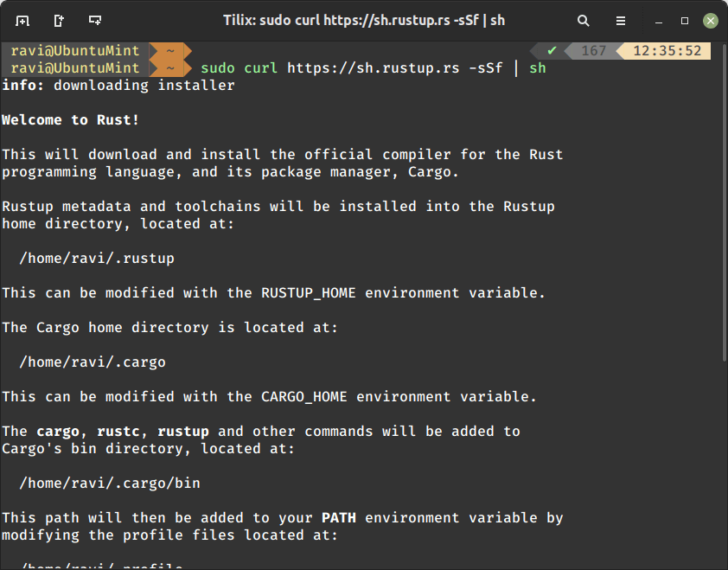Screen dimensions: 728x570
Task: Close the Tilix window
Action: 711,21
